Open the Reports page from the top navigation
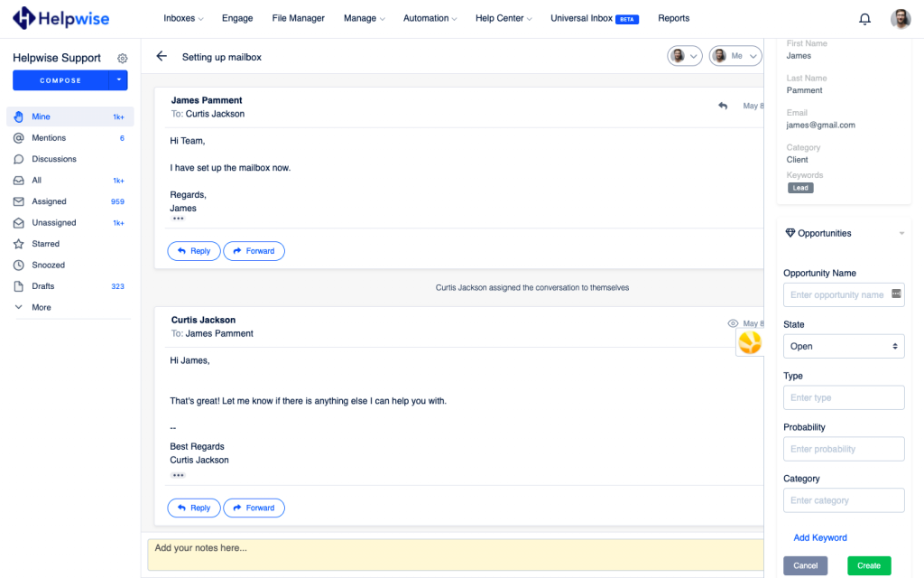Screen dimensions: 924x578 point(673,18)
